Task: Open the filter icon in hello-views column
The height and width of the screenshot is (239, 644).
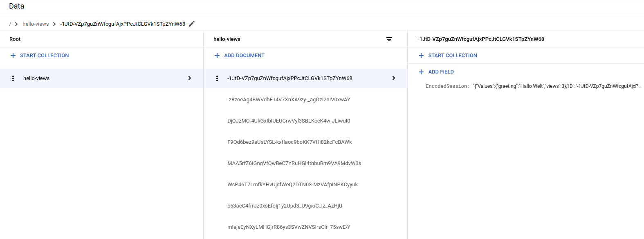Action: pos(389,39)
